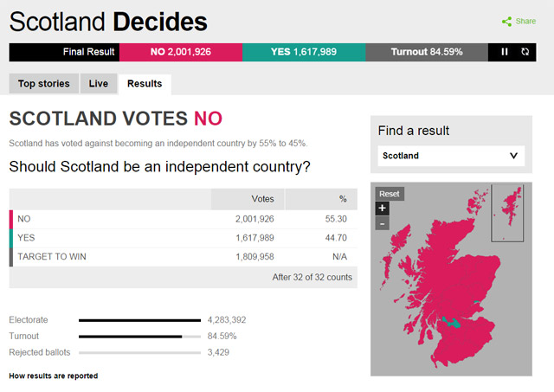This screenshot has height=392, width=554.
Task: Zoom out of the map with minus
Action: 383,223
